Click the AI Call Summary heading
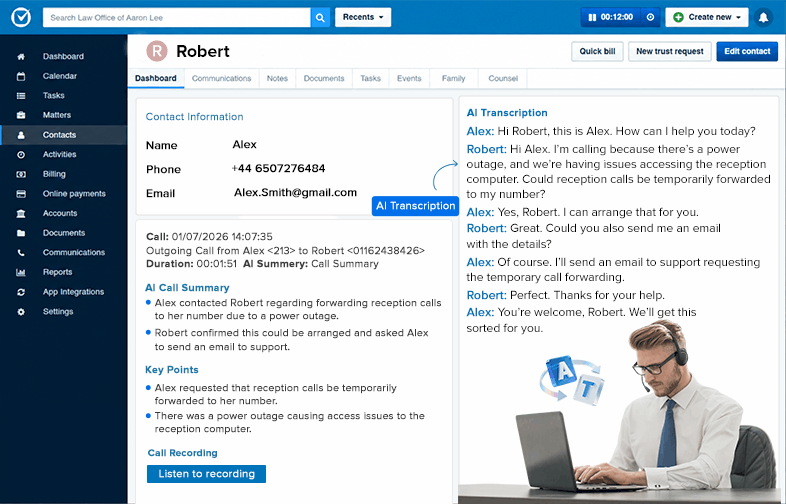Image resolution: width=786 pixels, height=504 pixels. pos(187,288)
